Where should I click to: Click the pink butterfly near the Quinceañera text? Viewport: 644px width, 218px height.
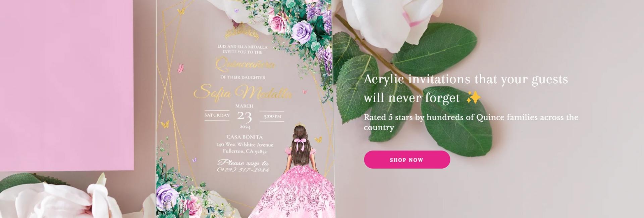tap(180, 68)
